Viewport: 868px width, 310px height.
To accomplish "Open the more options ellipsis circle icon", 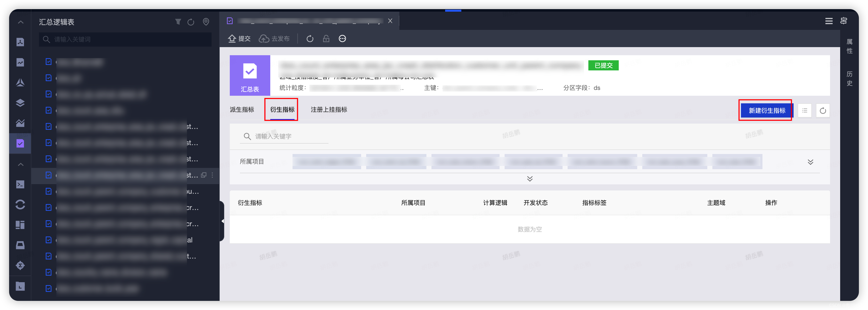I will pos(342,38).
